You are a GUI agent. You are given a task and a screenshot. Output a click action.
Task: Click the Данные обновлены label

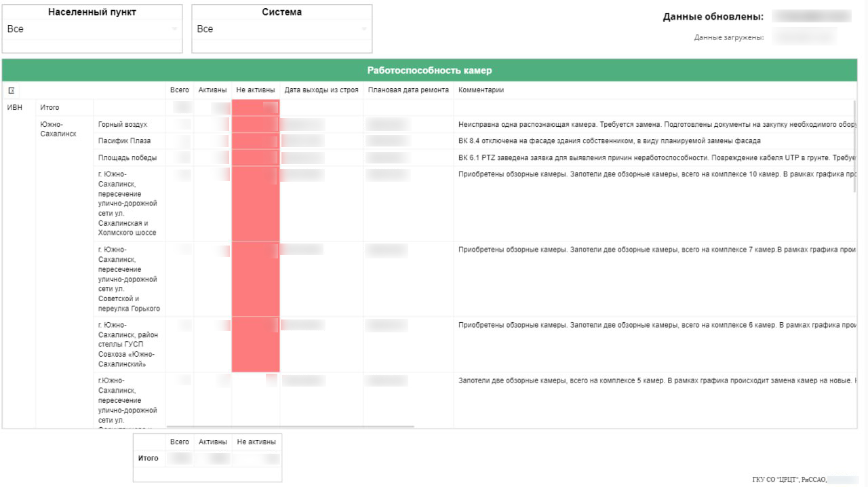[x=713, y=17]
